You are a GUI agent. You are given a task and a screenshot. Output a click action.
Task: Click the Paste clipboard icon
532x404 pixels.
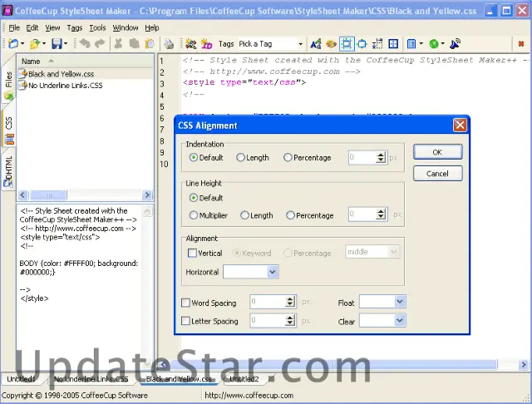[150, 44]
